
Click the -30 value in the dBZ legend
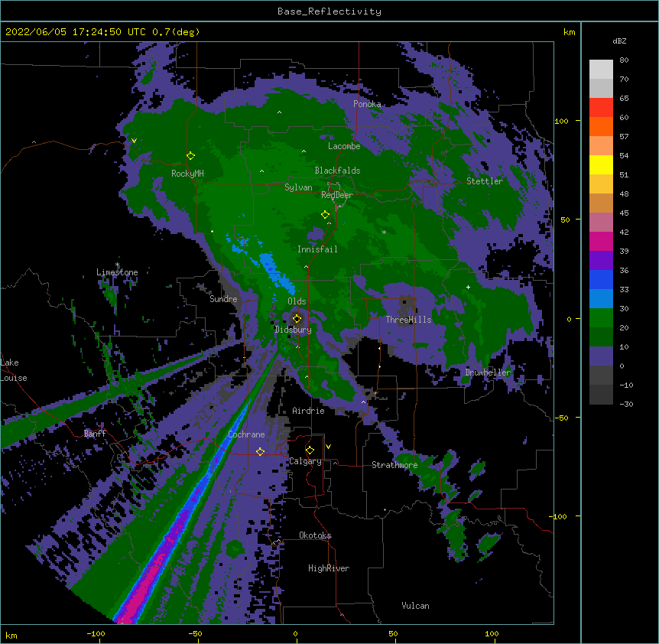click(626, 404)
